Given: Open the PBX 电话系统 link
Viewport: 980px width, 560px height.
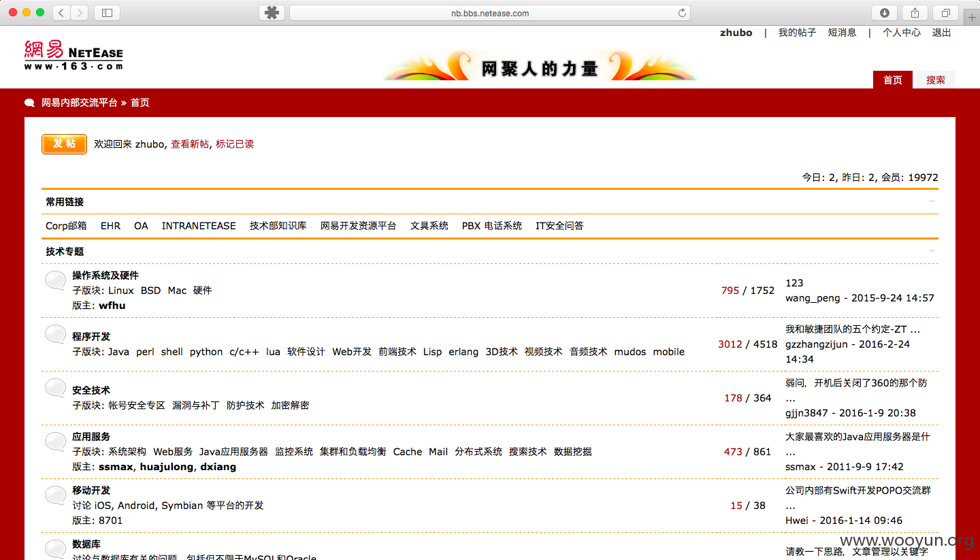Looking at the screenshot, I should coord(492,226).
